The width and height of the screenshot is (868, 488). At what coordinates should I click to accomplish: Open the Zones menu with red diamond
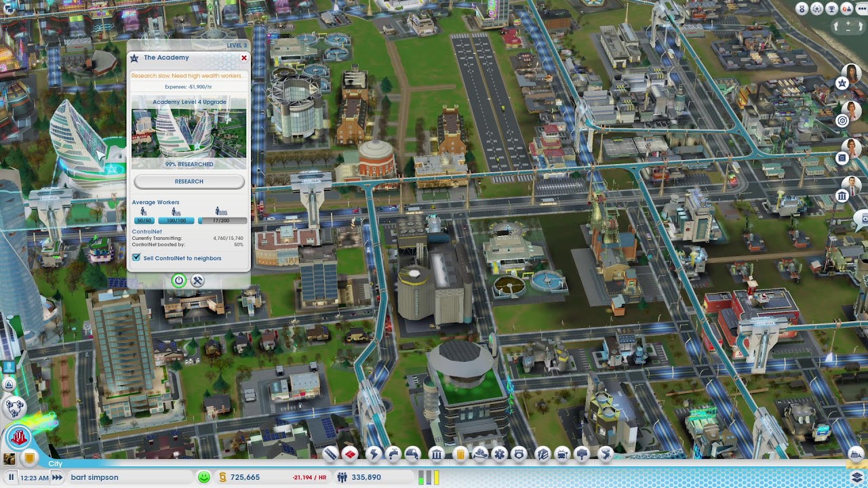pyautogui.click(x=350, y=454)
